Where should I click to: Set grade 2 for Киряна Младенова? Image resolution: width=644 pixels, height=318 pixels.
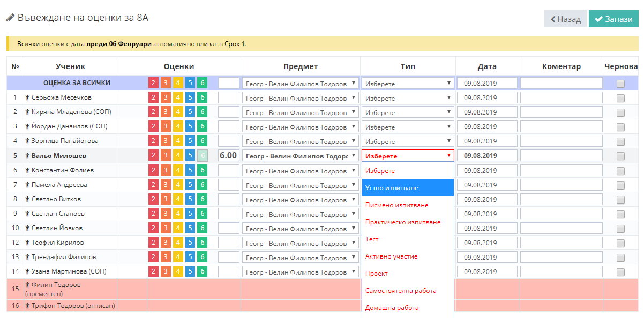(x=153, y=112)
